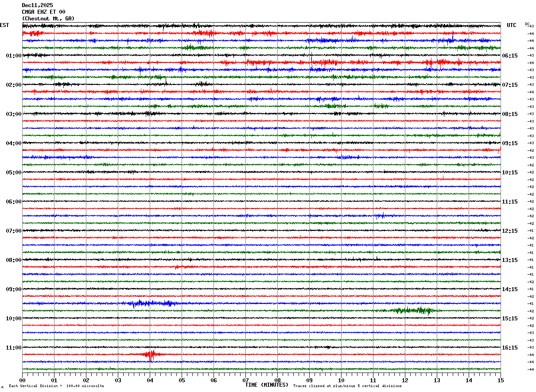Click the blue seismic burst after 09:00 EST

(153, 304)
